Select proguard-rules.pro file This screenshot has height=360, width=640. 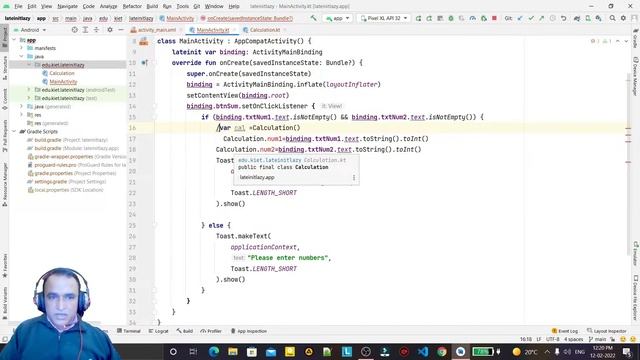click(x=77, y=165)
